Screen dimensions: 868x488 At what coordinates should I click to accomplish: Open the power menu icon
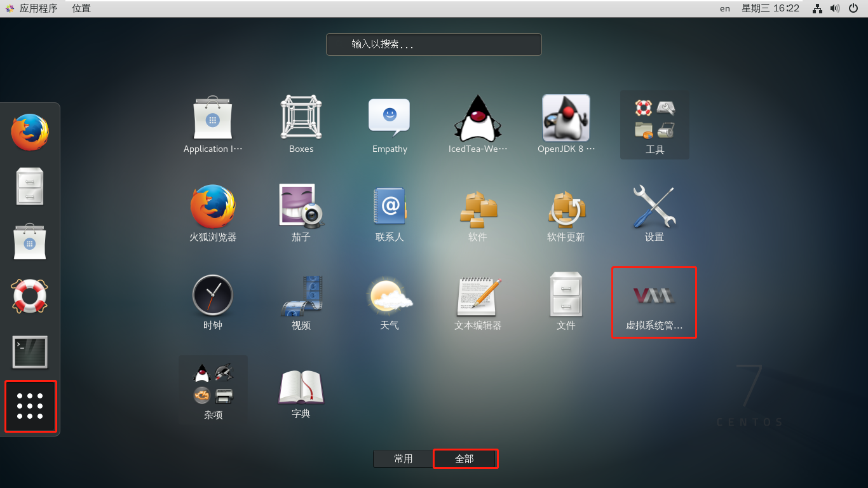click(853, 8)
